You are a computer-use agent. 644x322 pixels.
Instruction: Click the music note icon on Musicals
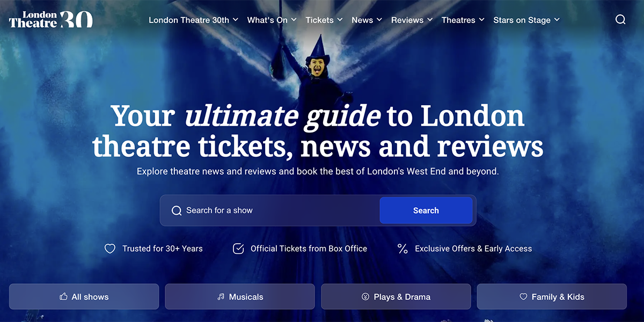point(221,297)
